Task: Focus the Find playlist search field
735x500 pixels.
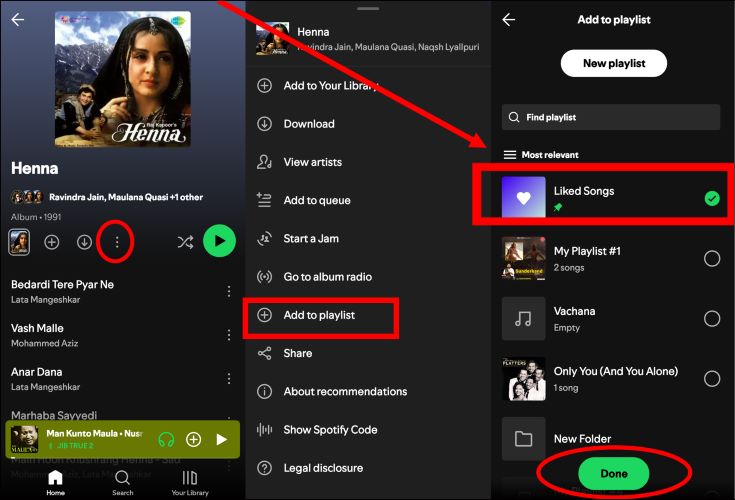Action: coord(611,117)
